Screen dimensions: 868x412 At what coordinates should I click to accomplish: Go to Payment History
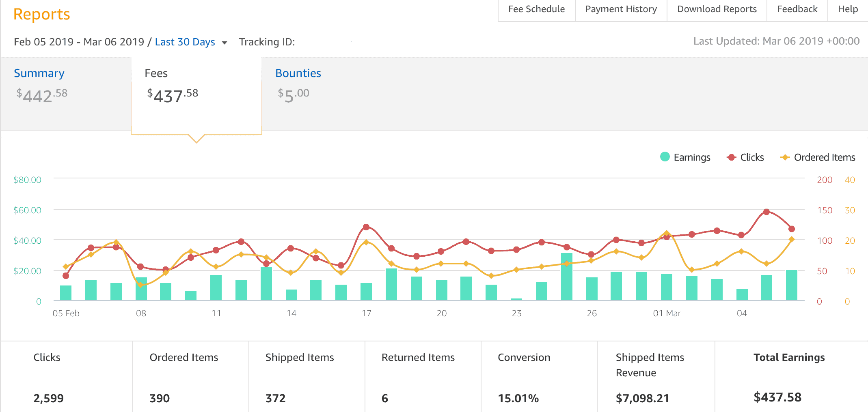tap(621, 9)
